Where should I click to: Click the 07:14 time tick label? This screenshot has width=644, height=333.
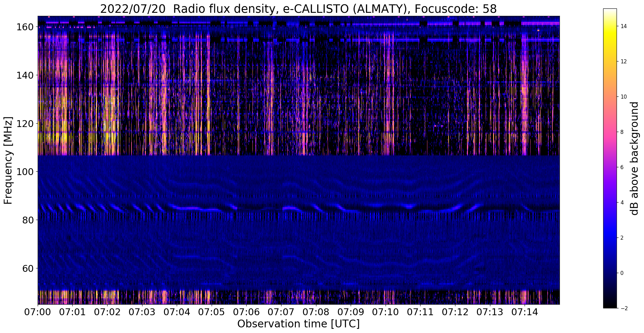(525, 312)
